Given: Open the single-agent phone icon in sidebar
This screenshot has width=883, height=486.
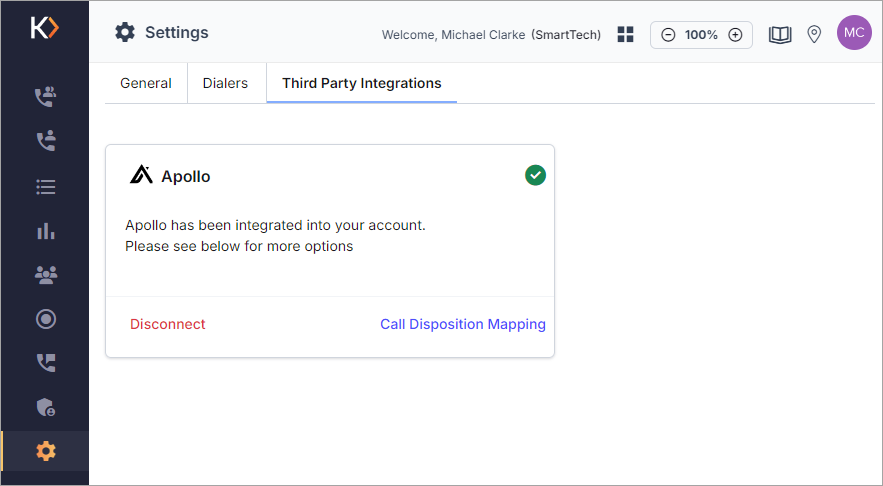Looking at the screenshot, I should [46, 141].
